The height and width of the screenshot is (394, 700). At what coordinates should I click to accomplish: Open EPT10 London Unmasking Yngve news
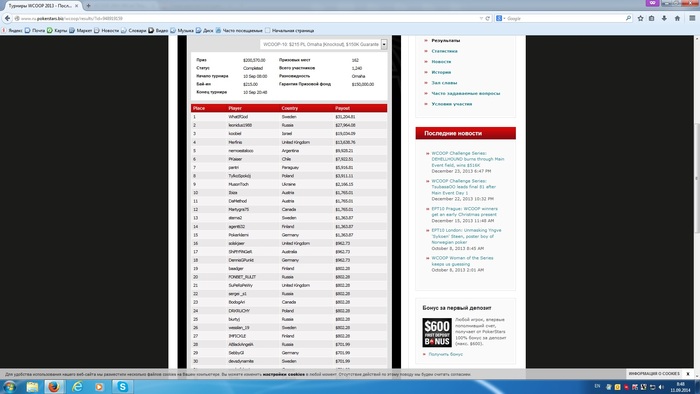(466, 236)
